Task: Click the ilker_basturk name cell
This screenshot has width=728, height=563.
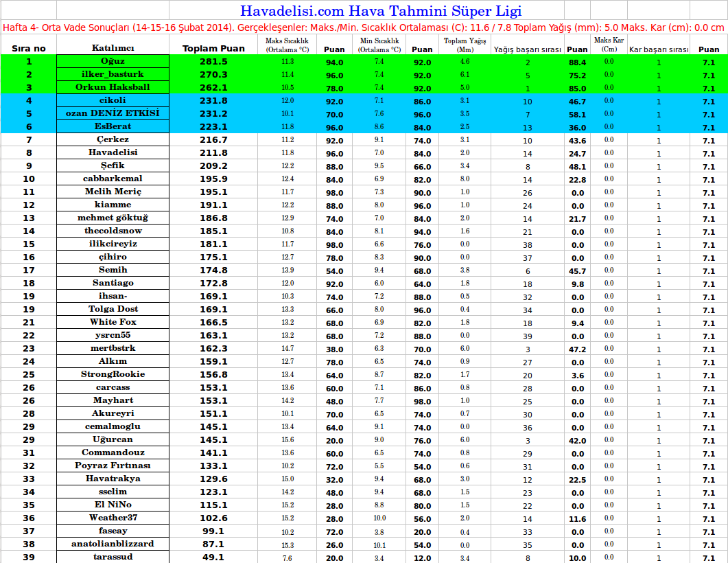Action: [x=113, y=75]
